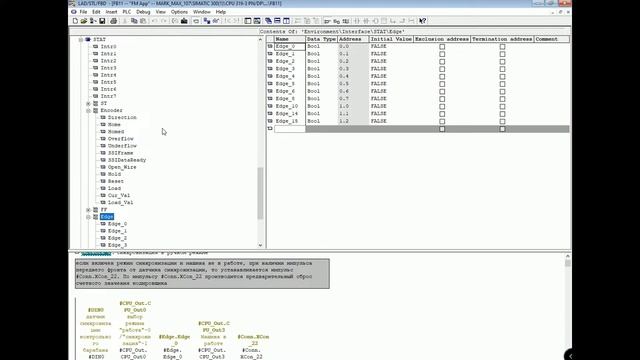Image resolution: width=640 pixels, height=360 pixels.
Task: Click the row icon beside Edge_10 in the table
Action: (x=270, y=106)
